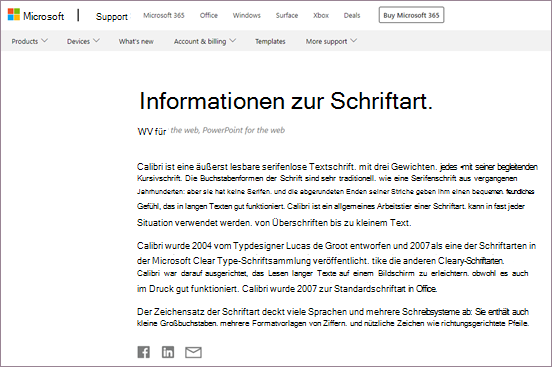Screen dimensions: 552x367
Task: Share the article via email envelope icon
Action: [193, 352]
